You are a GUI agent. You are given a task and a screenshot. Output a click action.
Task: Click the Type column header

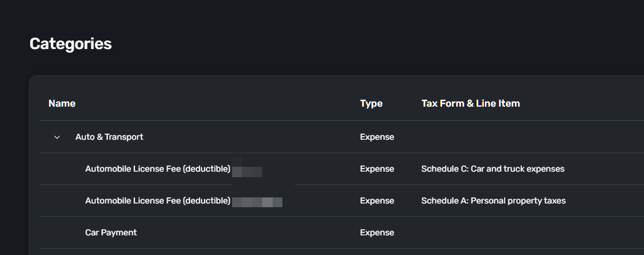click(x=371, y=104)
